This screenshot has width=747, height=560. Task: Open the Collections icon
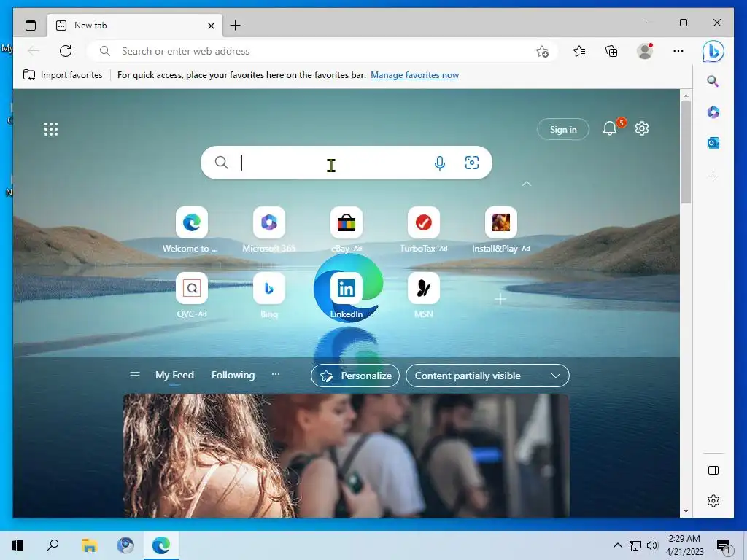[611, 51]
